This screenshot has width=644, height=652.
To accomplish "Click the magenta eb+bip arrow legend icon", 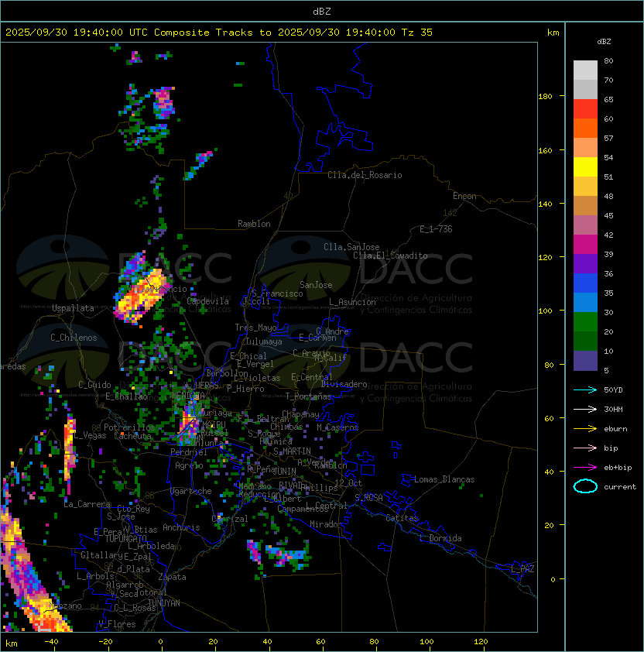I will click(x=585, y=468).
